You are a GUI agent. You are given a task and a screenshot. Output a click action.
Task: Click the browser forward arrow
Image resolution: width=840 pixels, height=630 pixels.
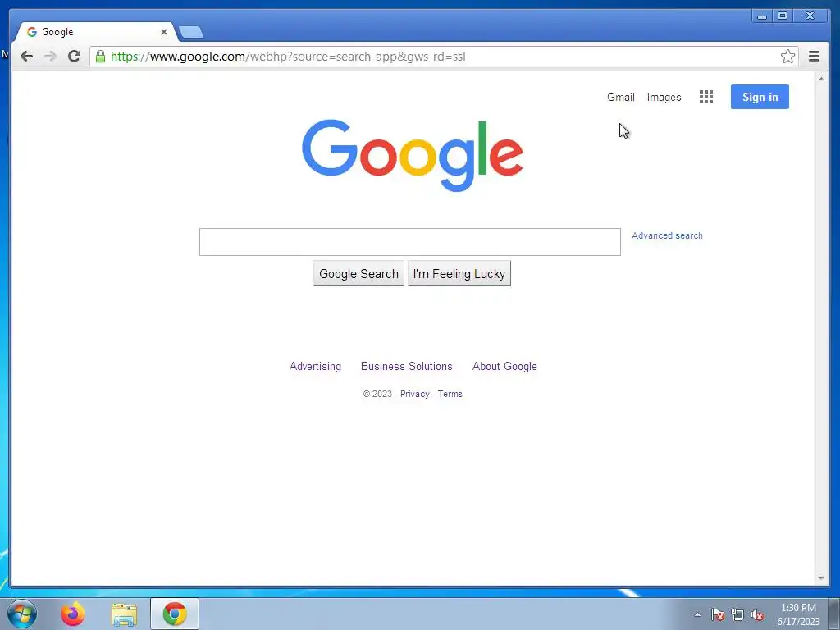pos(50,57)
